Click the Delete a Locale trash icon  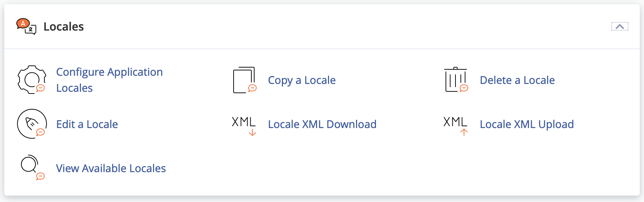coord(456,80)
